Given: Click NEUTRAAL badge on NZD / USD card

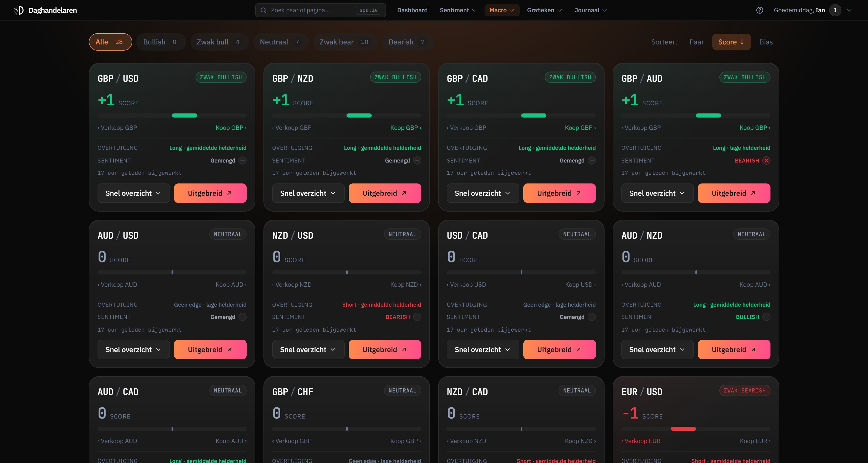Looking at the screenshot, I should point(402,234).
